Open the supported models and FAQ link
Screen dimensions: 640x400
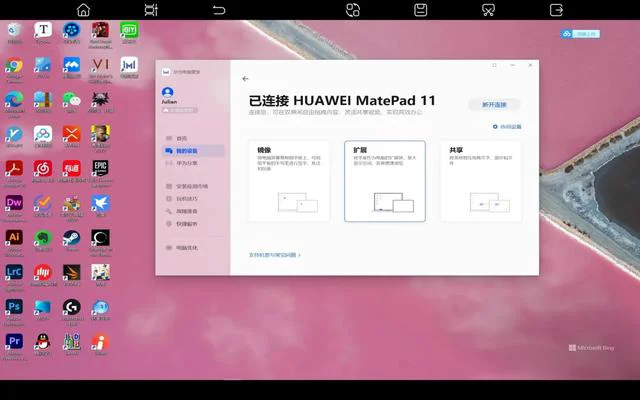click(275, 255)
